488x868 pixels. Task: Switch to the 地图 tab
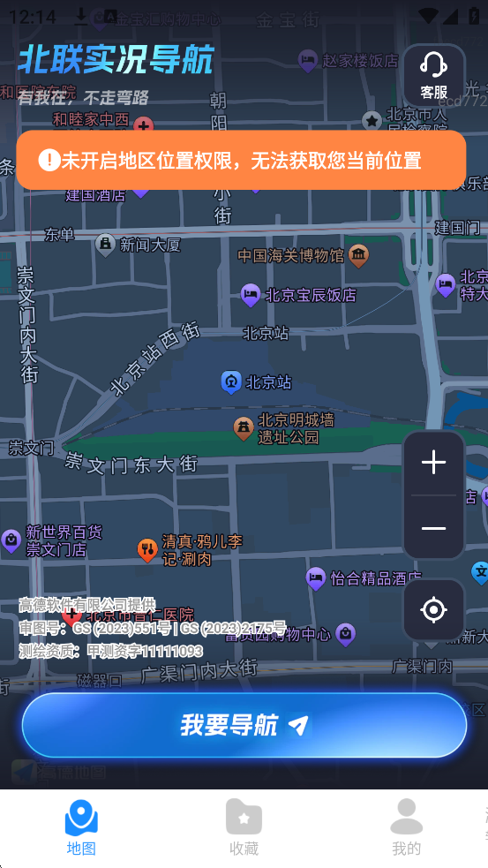81,827
